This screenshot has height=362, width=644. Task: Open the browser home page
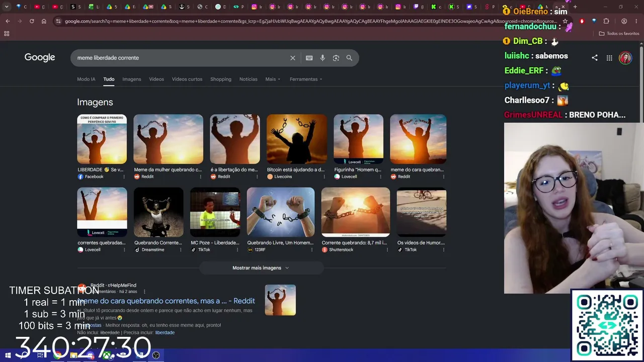coord(44,21)
